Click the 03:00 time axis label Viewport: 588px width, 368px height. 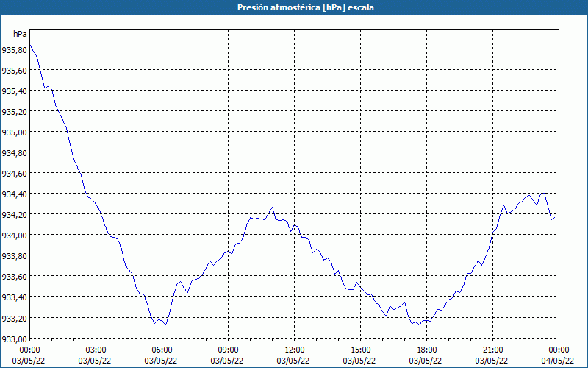pyautogui.click(x=96, y=350)
